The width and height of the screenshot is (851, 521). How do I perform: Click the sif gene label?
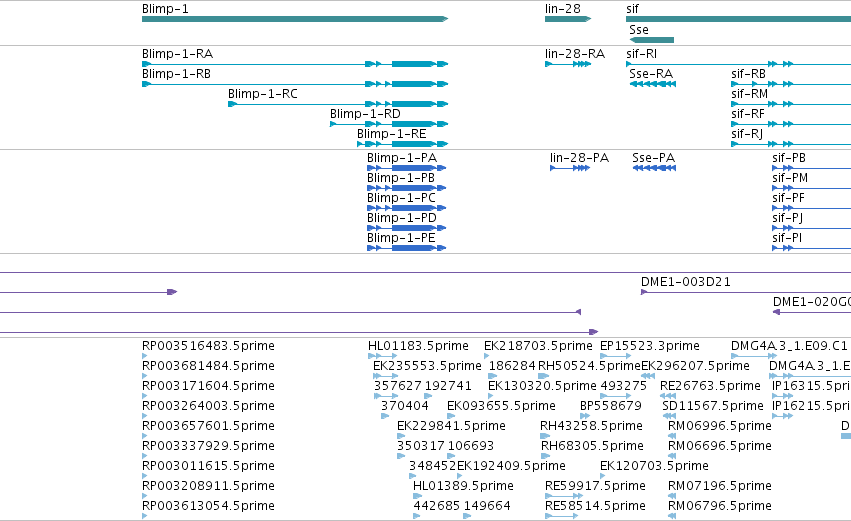pyautogui.click(x=632, y=9)
